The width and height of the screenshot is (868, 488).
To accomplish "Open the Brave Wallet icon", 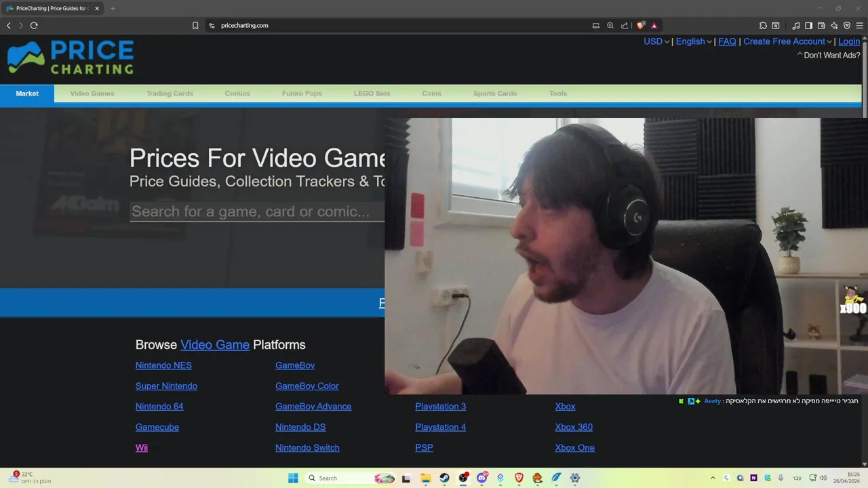I will coord(821,26).
